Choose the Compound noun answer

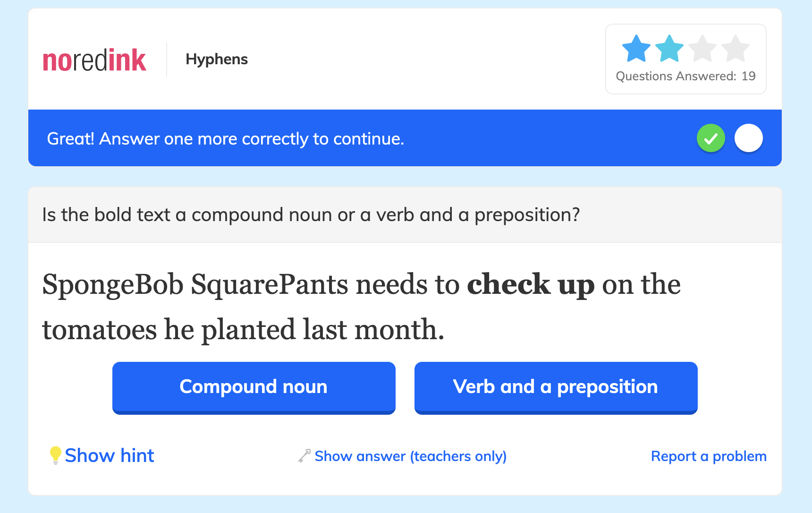click(x=254, y=388)
